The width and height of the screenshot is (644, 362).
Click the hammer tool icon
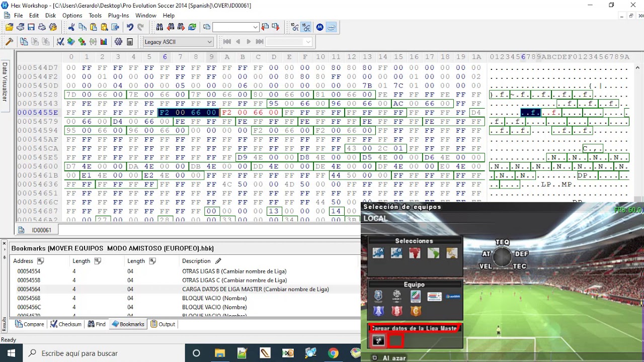(9, 42)
